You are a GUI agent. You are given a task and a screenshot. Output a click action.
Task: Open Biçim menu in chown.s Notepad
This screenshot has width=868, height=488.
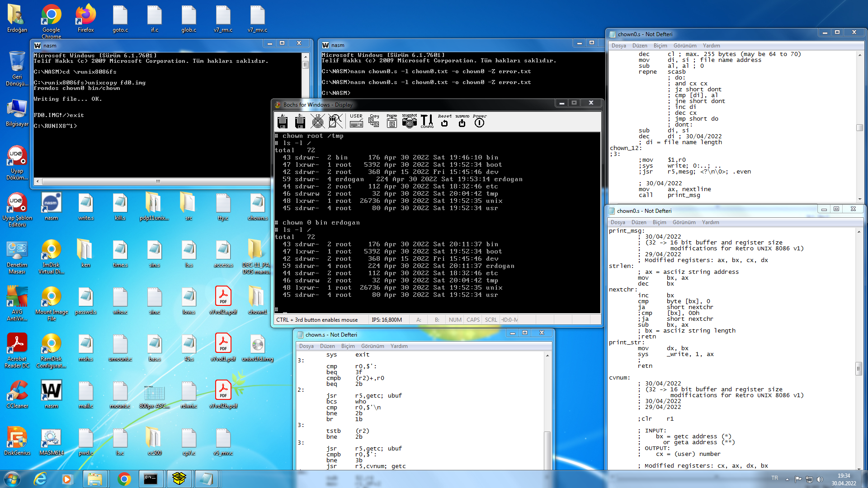[x=348, y=346]
